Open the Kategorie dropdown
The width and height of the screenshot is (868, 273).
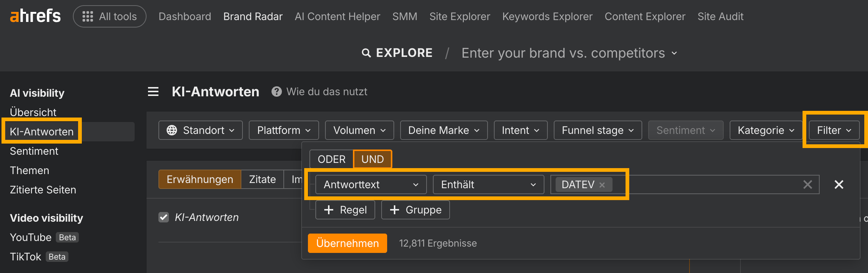pos(766,130)
